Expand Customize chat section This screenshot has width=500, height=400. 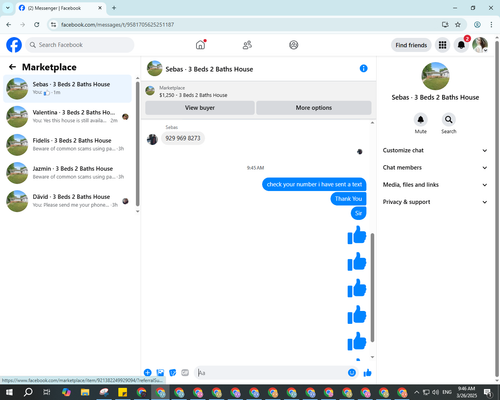(435, 150)
